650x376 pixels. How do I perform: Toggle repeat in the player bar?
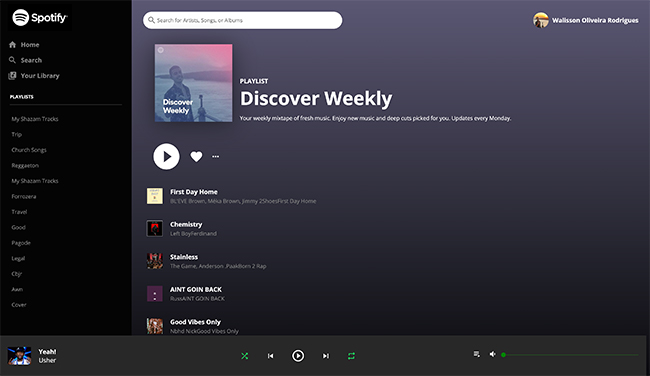tap(351, 356)
